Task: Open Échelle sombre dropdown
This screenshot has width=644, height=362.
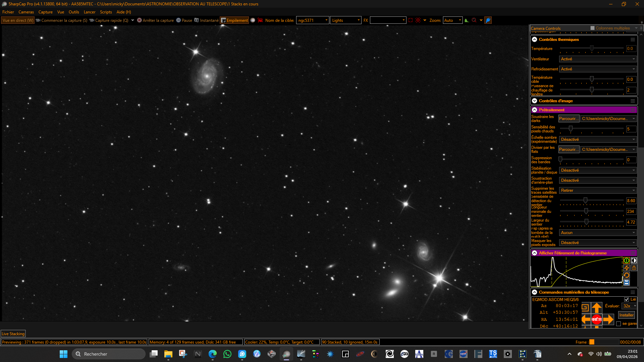Action: [x=598, y=139]
